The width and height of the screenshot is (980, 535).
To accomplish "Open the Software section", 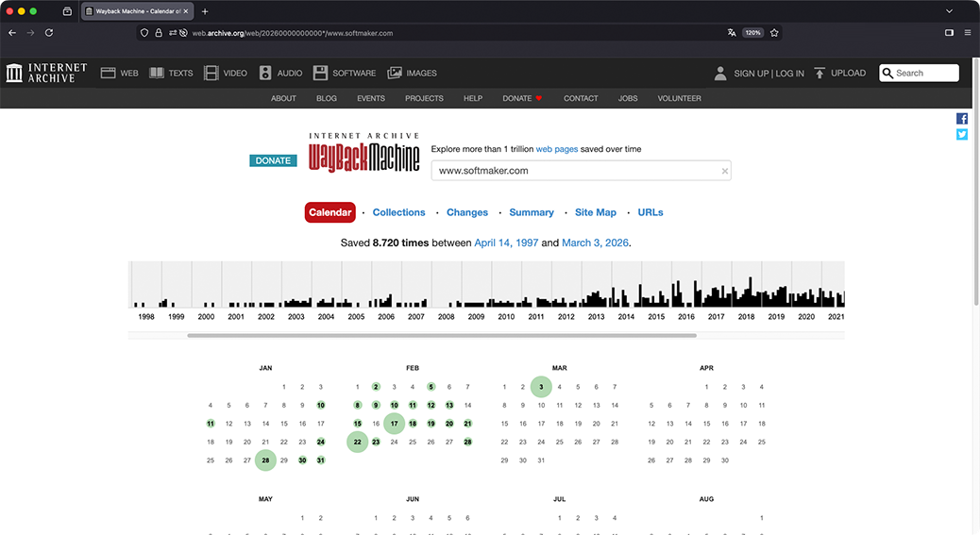I will (345, 73).
